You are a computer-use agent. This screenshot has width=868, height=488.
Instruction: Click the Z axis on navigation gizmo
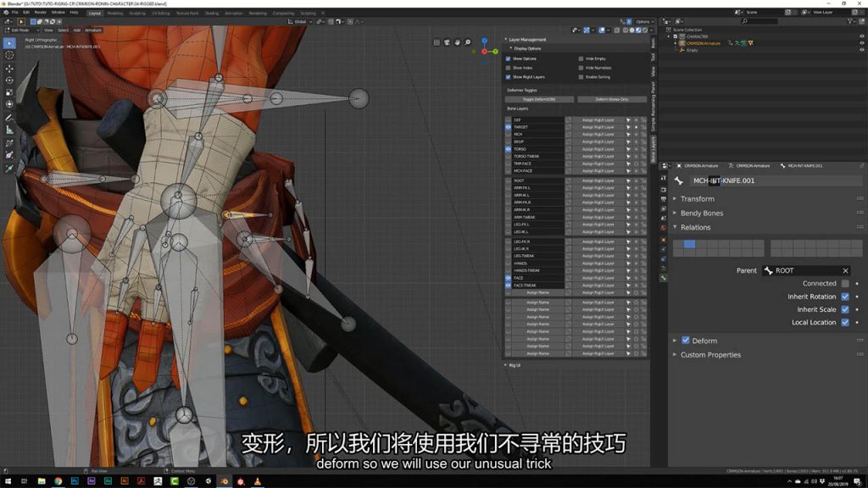[484, 41]
